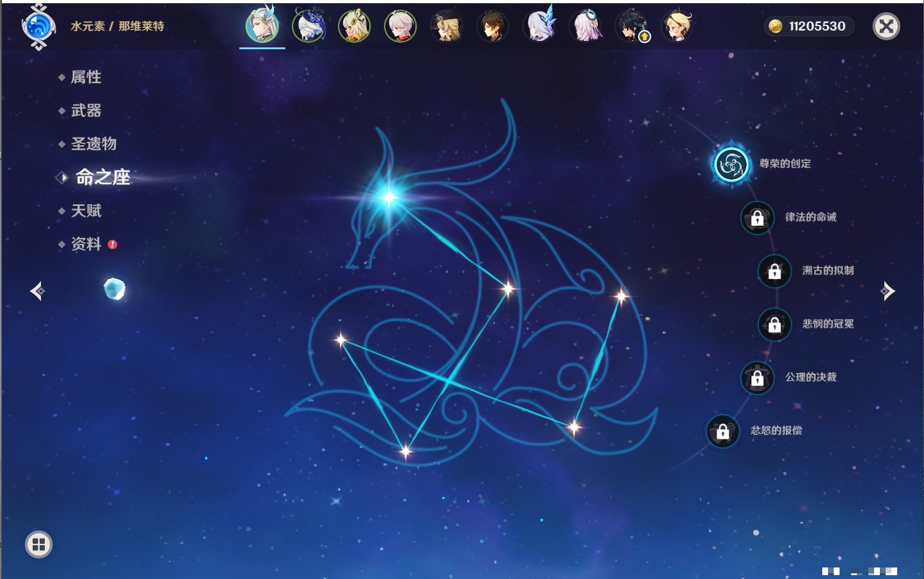Click the 尊荣的创定 constellation label
The width and height of the screenshot is (924, 579).
tap(785, 164)
